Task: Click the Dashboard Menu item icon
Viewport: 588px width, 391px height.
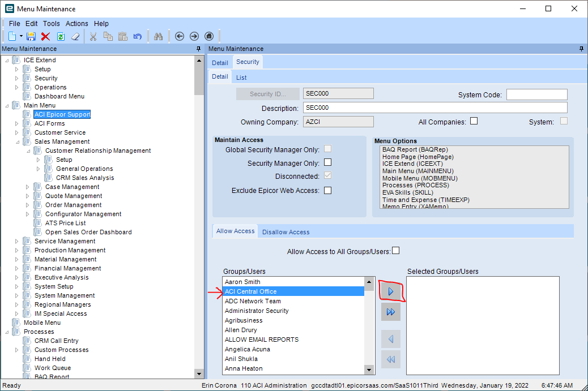Action: point(27,96)
